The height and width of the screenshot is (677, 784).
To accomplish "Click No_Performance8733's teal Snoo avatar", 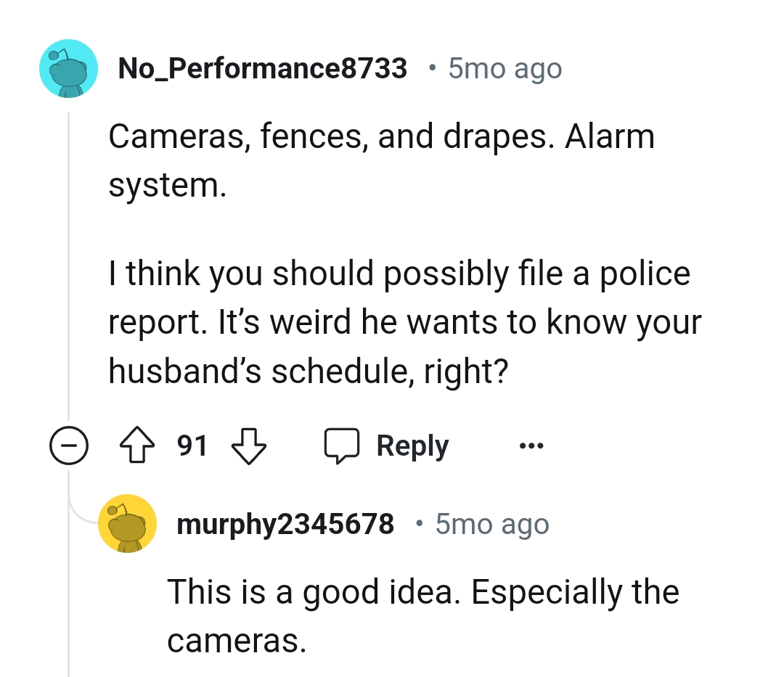I will click(x=68, y=67).
